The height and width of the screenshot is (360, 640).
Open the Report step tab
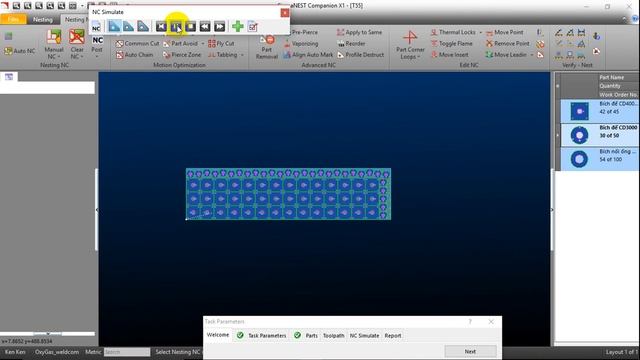pyautogui.click(x=393, y=336)
